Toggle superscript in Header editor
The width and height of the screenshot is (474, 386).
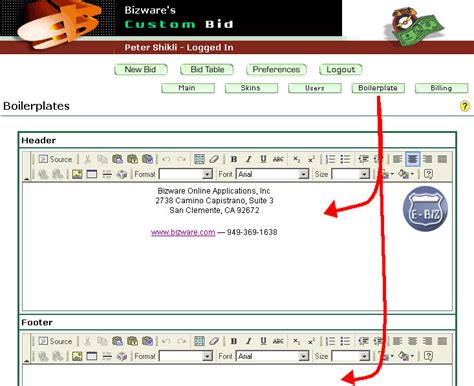[311, 159]
